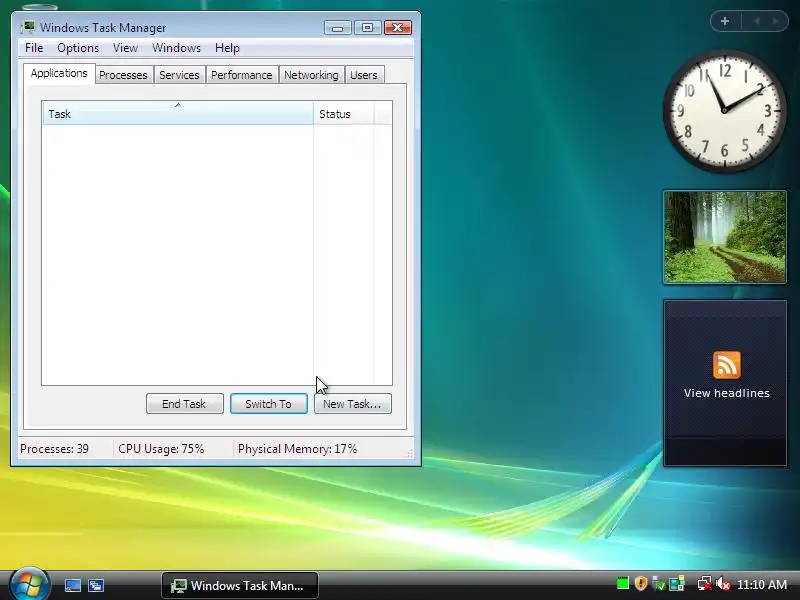This screenshot has height=600, width=800.
Task: Click the 11:10 AM taskbar clock
Action: pyautogui.click(x=762, y=584)
